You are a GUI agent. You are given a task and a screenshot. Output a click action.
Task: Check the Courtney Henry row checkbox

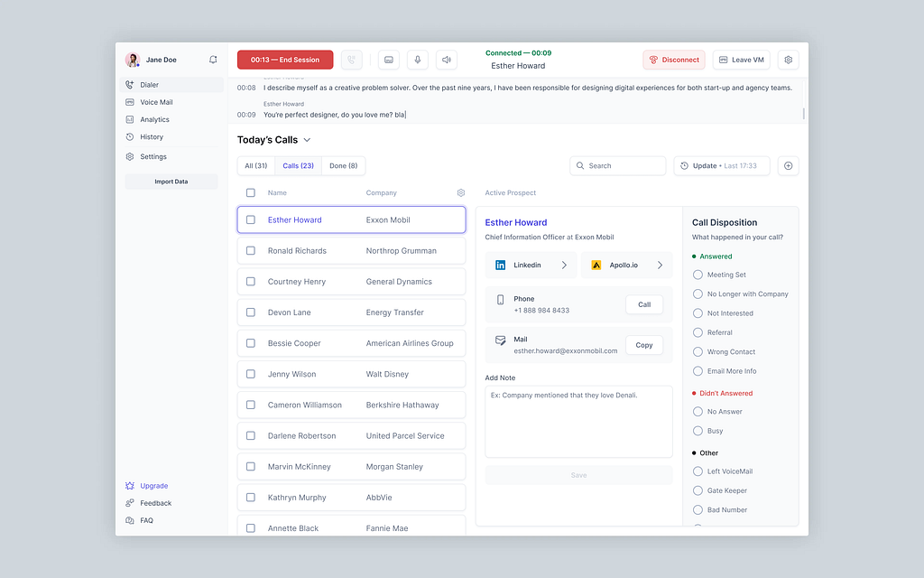pyautogui.click(x=251, y=282)
